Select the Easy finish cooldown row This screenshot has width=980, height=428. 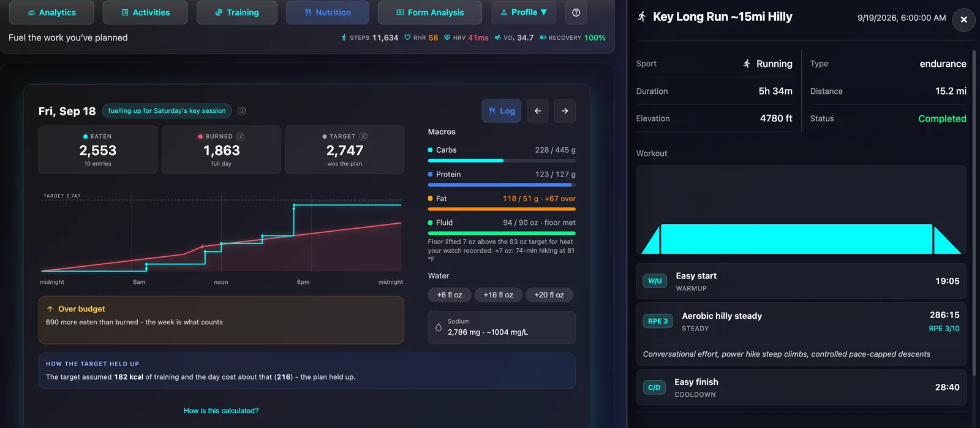point(801,388)
